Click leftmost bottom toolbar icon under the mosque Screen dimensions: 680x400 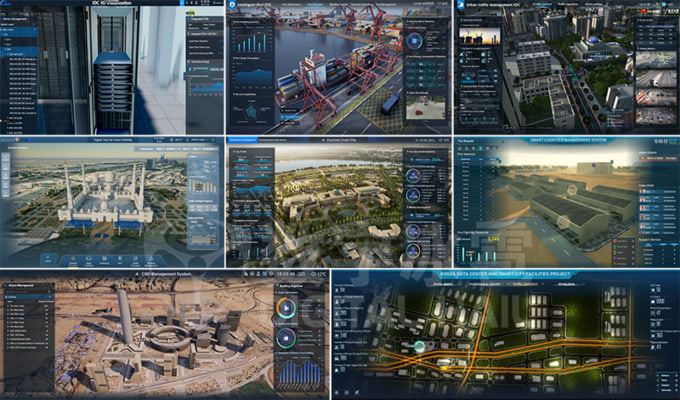point(49,257)
